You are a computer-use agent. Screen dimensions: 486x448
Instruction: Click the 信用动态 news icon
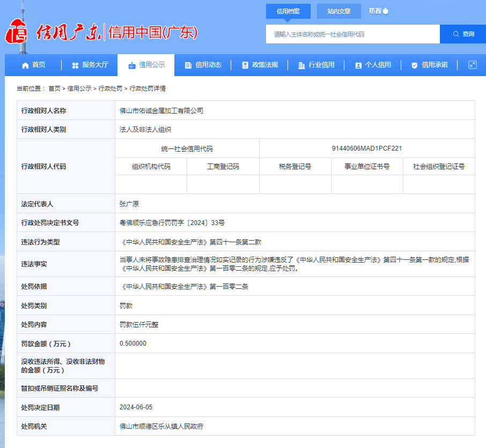(188, 65)
